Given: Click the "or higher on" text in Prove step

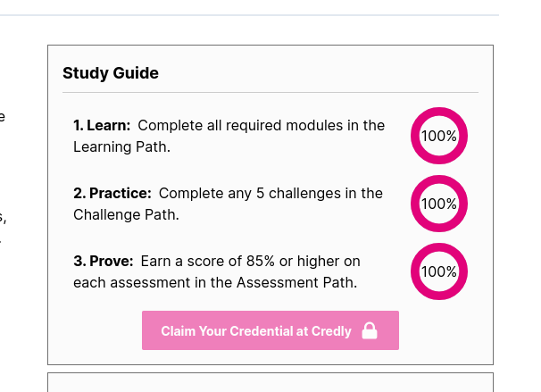Looking at the screenshot, I should coord(320,261).
